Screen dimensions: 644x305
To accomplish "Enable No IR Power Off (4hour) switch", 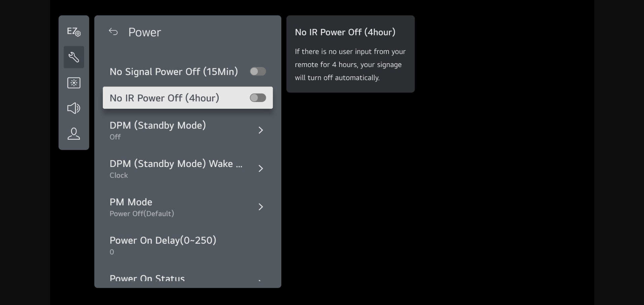I will [x=258, y=98].
